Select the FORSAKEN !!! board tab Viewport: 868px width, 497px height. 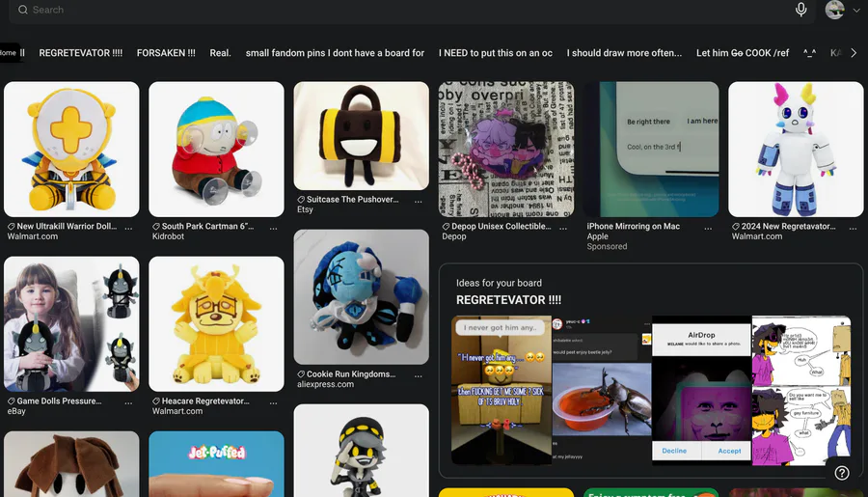pyautogui.click(x=166, y=53)
